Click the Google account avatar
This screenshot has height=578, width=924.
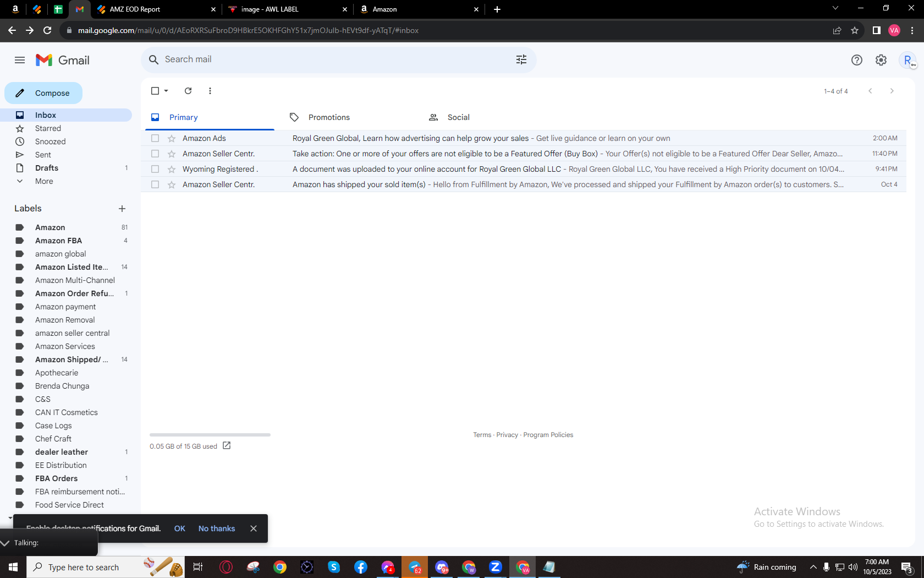tap(908, 60)
